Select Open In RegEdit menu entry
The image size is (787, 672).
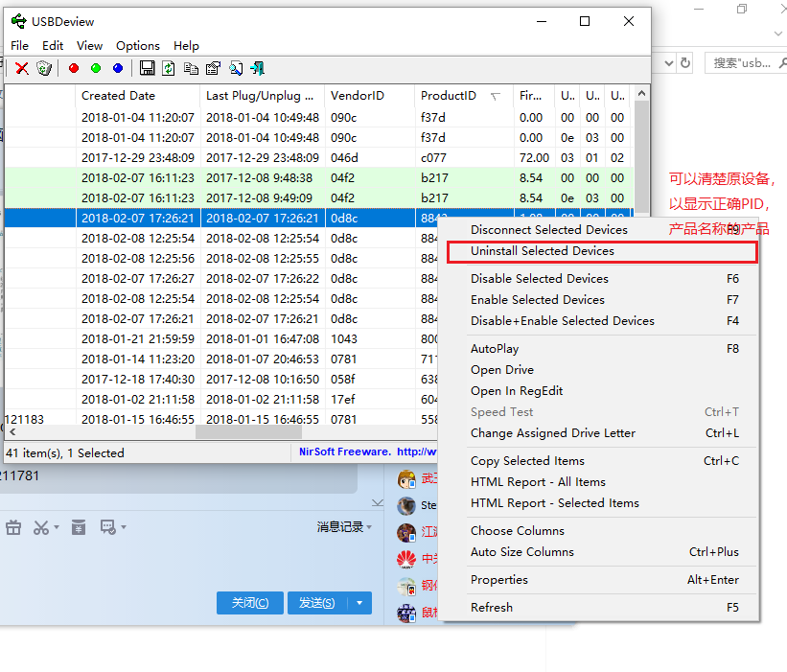[x=517, y=391]
